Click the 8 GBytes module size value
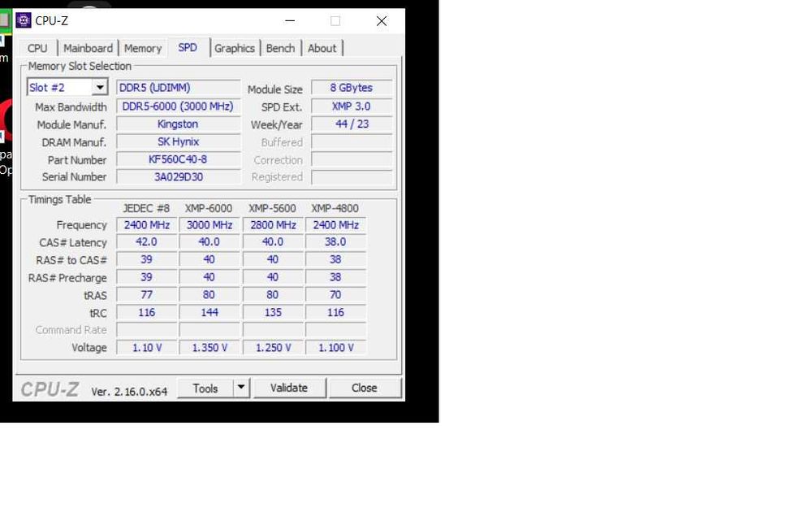Image resolution: width=812 pixels, height=508 pixels. click(352, 88)
